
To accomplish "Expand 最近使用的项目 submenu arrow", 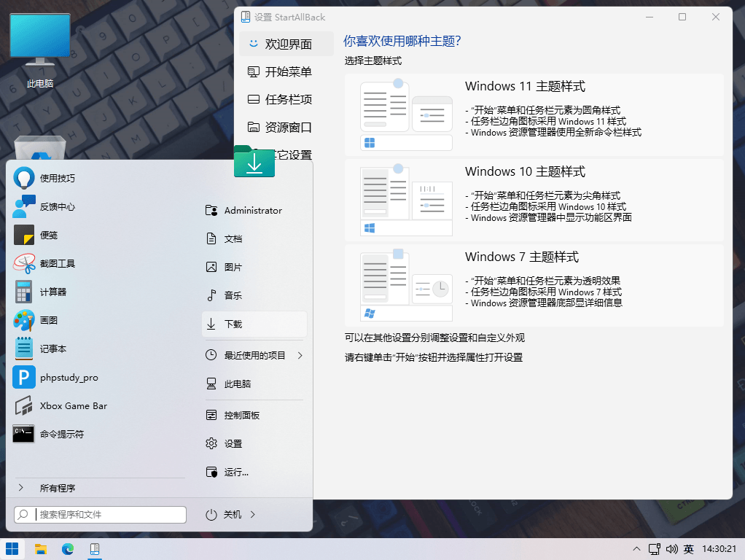I will [x=300, y=356].
